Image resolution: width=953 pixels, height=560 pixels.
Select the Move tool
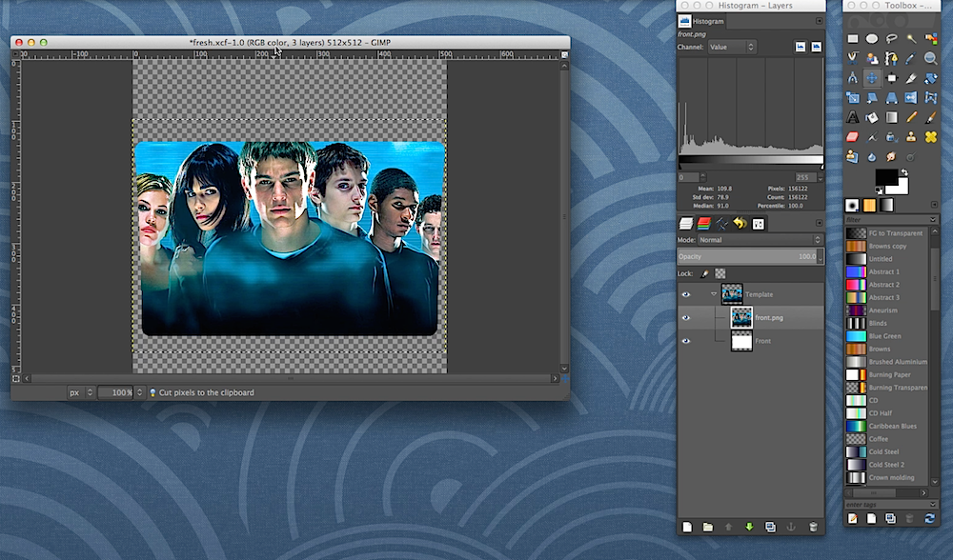(872, 78)
